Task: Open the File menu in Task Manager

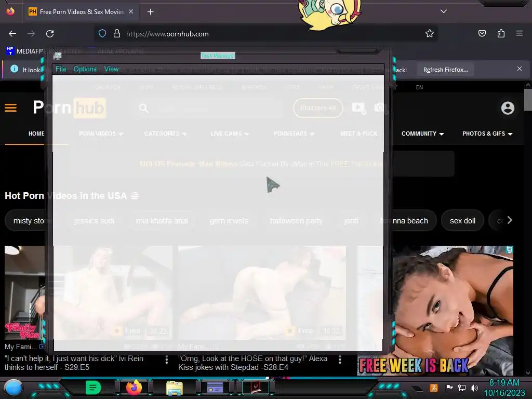Action: (61, 69)
